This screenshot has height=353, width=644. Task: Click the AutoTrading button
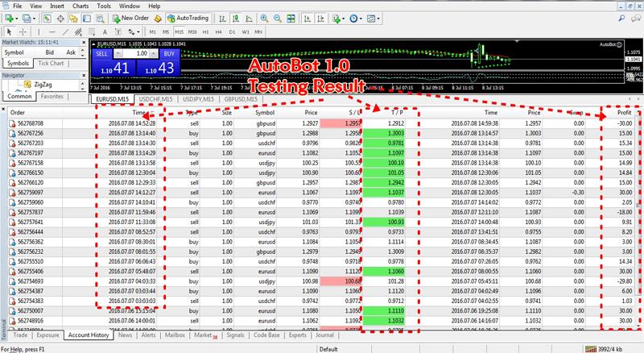tap(188, 19)
